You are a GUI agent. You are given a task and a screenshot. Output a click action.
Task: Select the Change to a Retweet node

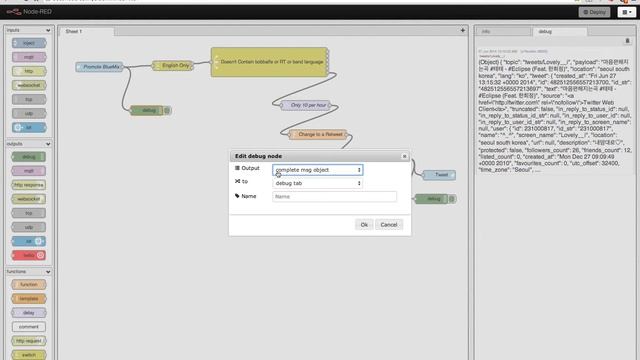(x=318, y=134)
